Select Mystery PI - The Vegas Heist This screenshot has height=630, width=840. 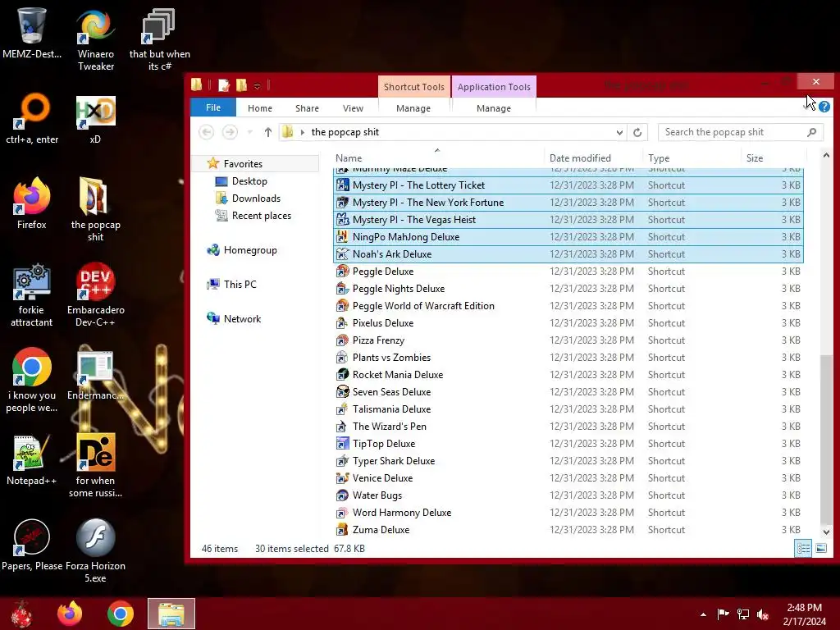click(568, 220)
